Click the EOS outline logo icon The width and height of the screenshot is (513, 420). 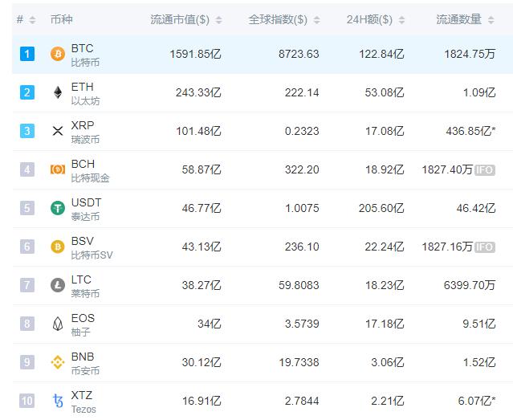[x=58, y=324]
